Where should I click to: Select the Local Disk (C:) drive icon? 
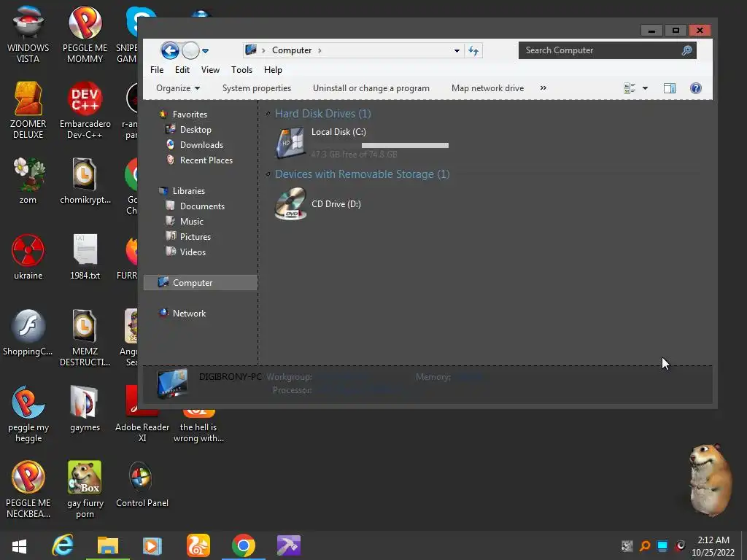click(290, 142)
